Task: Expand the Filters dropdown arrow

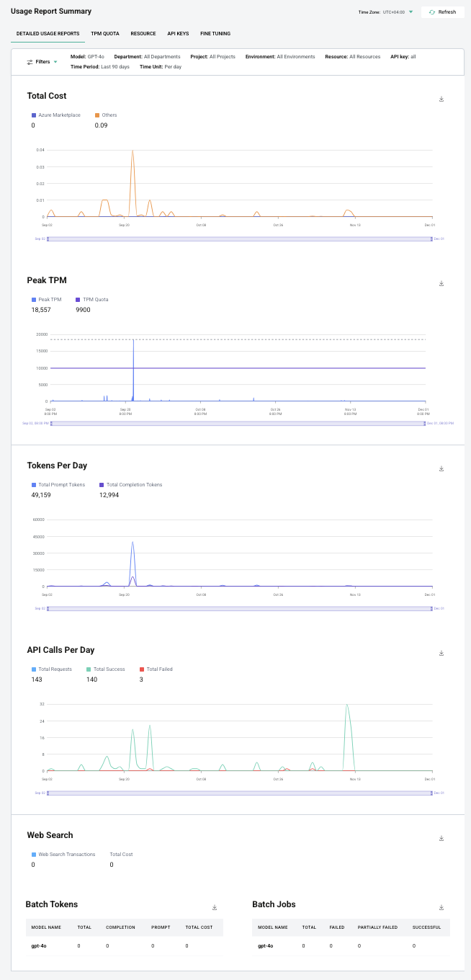Action: 55,62
